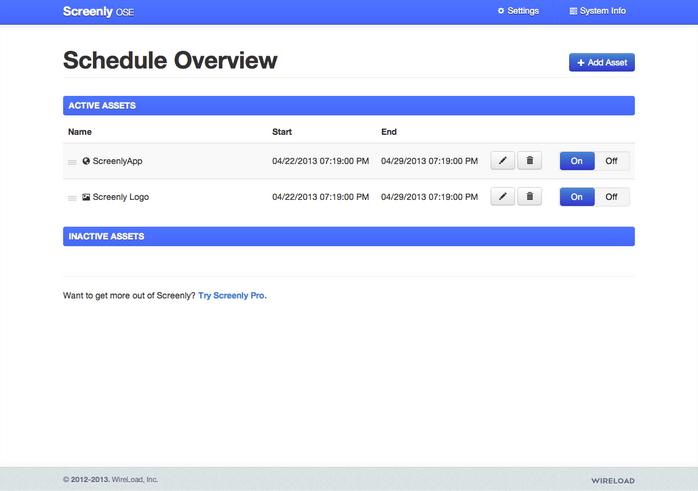698x491 pixels.
Task: Click the Schedule Overview heading
Action: [x=170, y=61]
